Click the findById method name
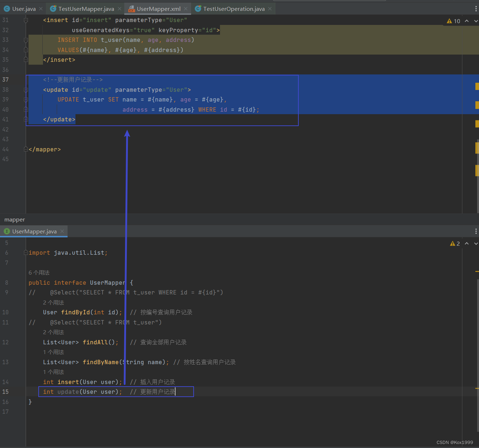Image resolution: width=479 pixels, height=448 pixels. tap(75, 313)
